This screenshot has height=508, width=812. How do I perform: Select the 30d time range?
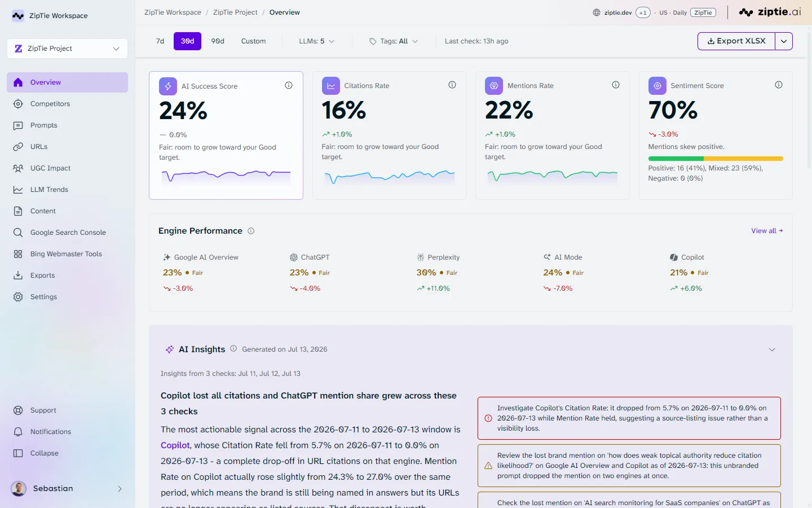(x=188, y=41)
